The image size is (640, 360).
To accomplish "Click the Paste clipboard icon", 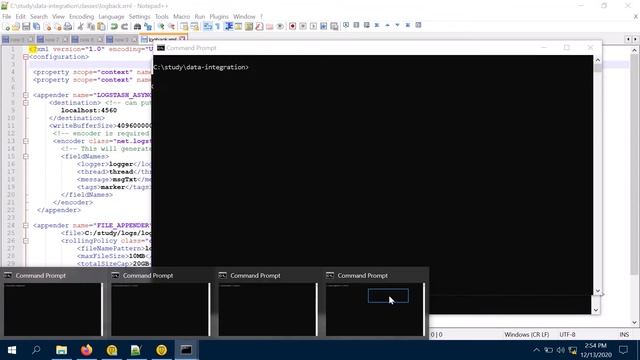I will pyautogui.click(x=101, y=27).
